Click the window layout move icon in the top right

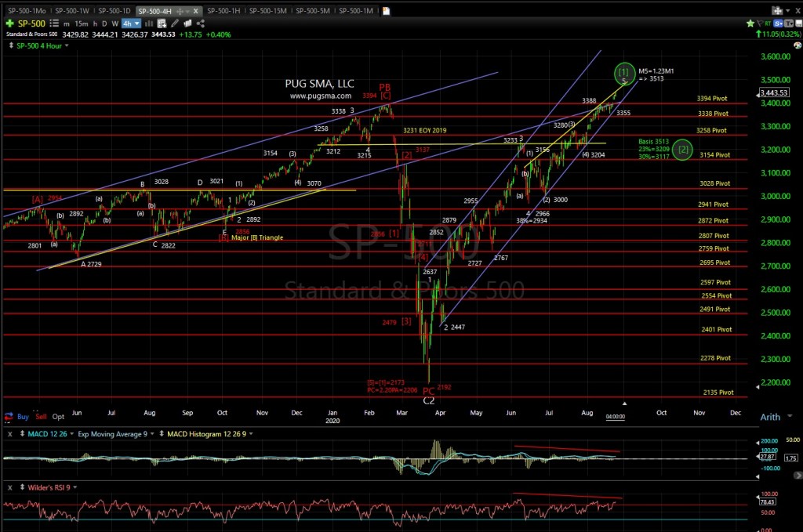pyautogui.click(x=778, y=10)
